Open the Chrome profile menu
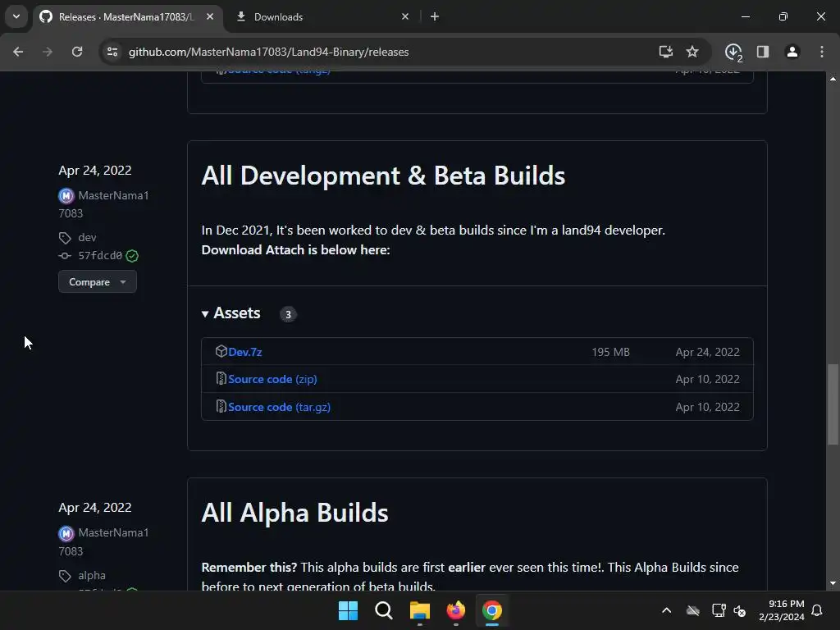The width and height of the screenshot is (840, 630). 792,52
